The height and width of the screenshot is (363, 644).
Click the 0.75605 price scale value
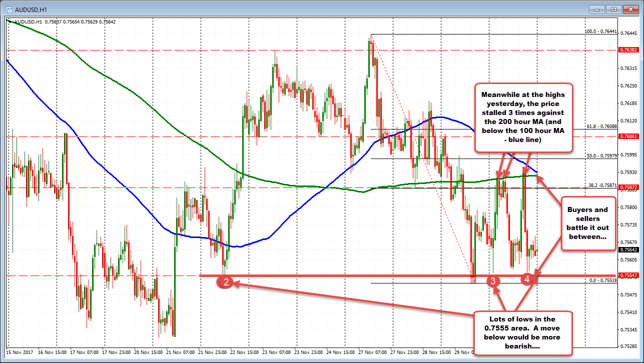click(628, 260)
